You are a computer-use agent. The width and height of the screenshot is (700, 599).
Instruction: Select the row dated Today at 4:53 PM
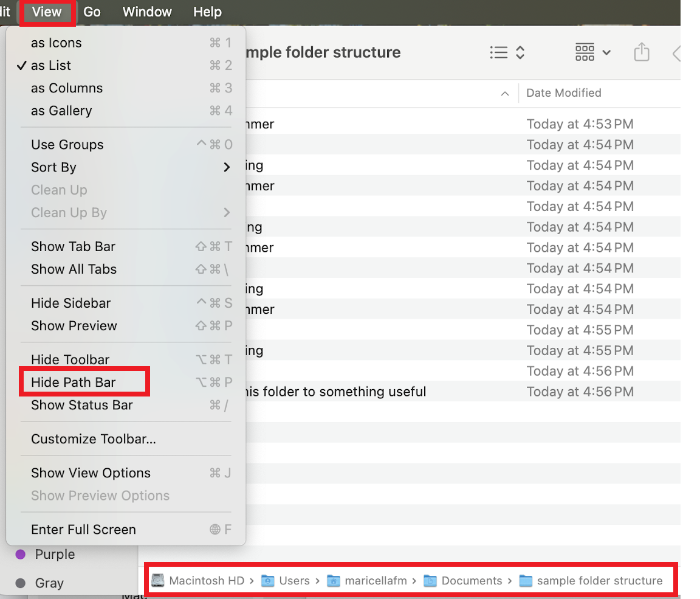click(x=463, y=123)
